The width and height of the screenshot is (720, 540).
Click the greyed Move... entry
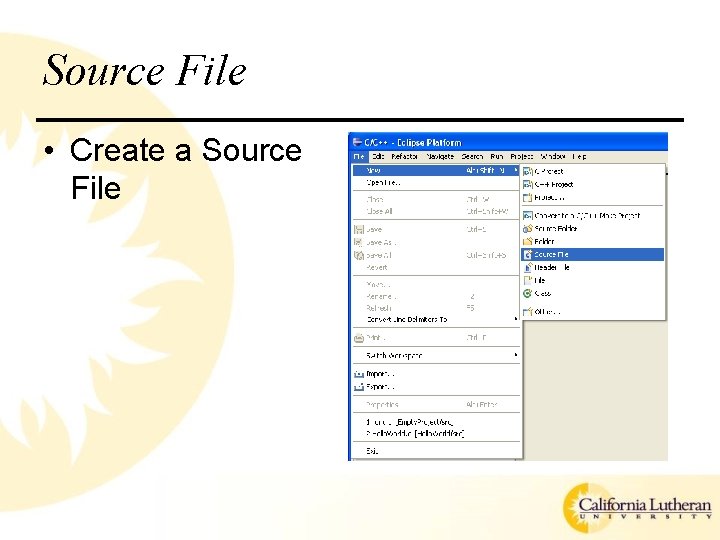click(x=436, y=285)
